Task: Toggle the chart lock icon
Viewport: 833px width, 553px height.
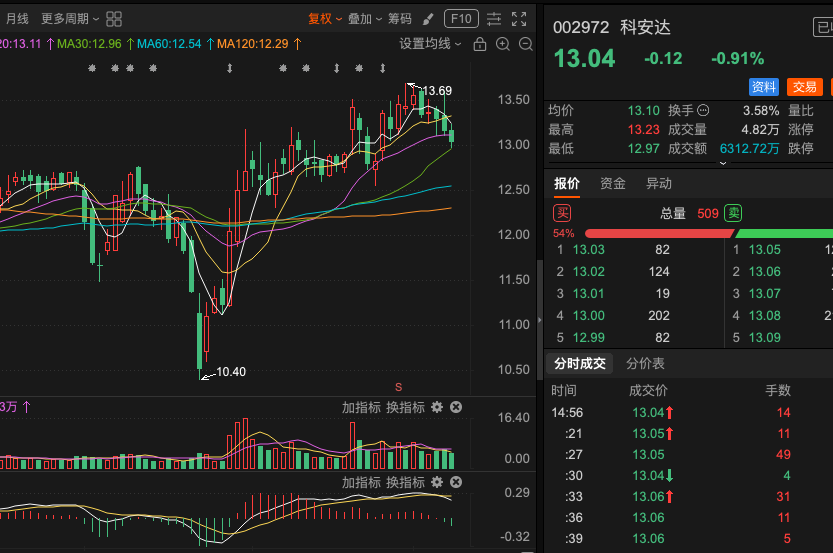Action: 480,44
